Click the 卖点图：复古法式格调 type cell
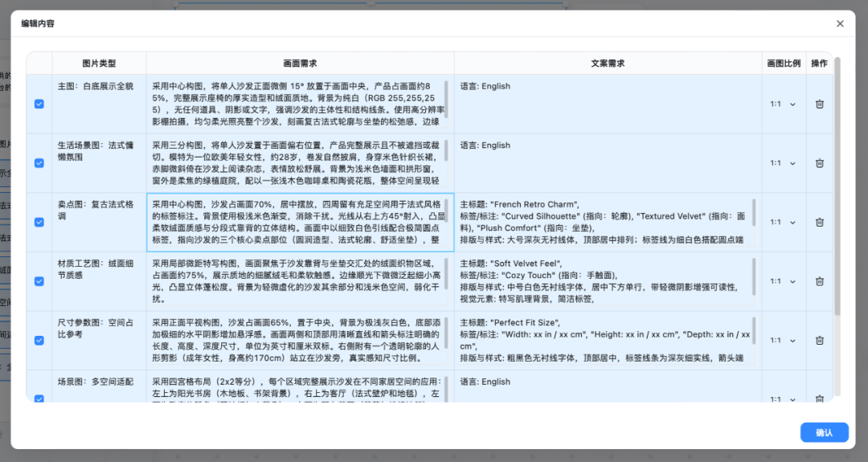 coord(99,223)
